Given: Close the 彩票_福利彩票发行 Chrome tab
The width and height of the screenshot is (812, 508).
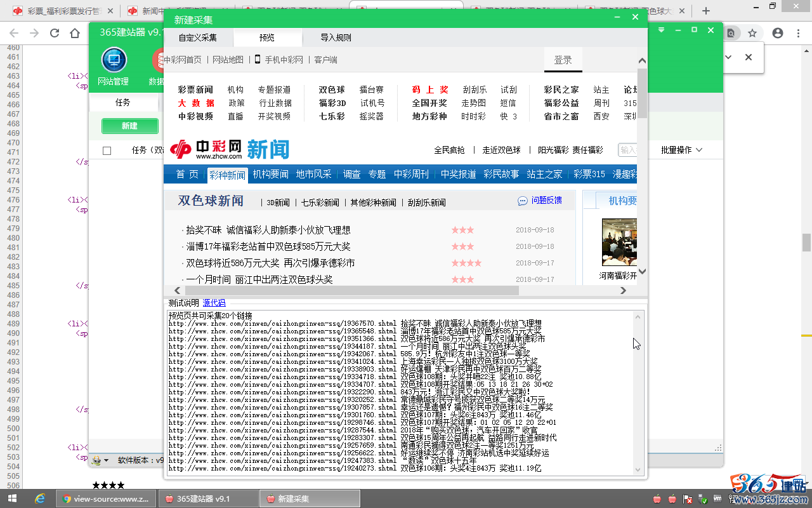Looking at the screenshot, I should point(110,11).
